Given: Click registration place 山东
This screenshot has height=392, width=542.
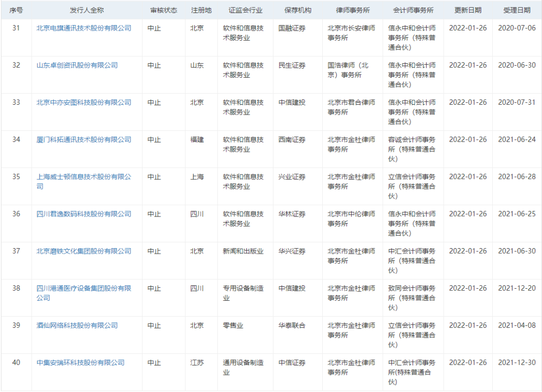Looking at the screenshot, I should [197, 65].
